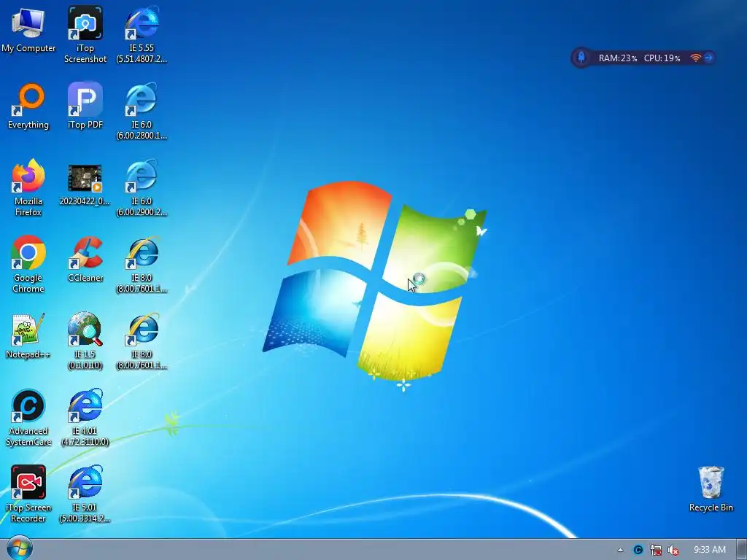Select the IE 6.0 (6.00.2900) shortcut
Image resolution: width=747 pixels, height=560 pixels.
tap(142, 188)
